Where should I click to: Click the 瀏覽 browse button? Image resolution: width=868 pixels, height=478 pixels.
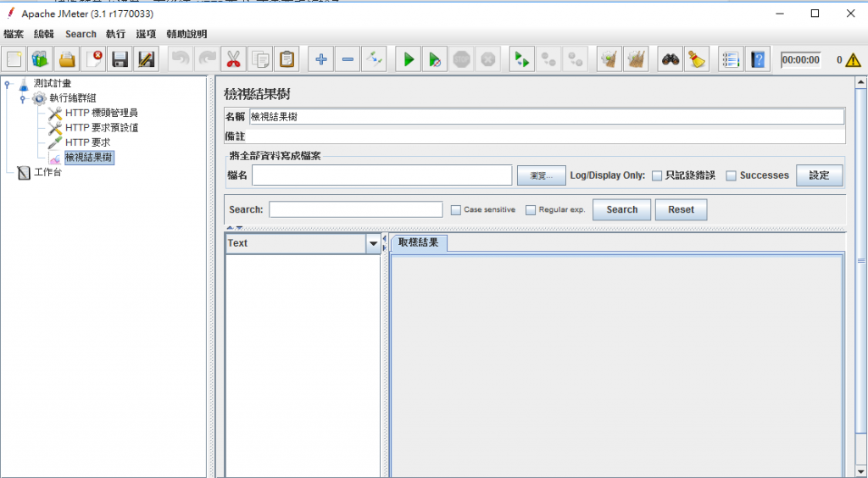click(542, 175)
